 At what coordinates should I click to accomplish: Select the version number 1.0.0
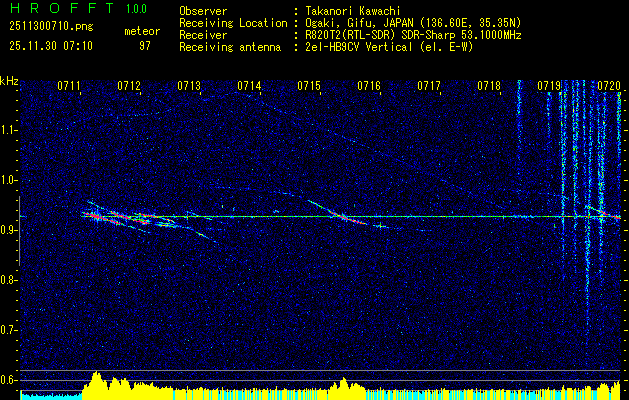136,9
